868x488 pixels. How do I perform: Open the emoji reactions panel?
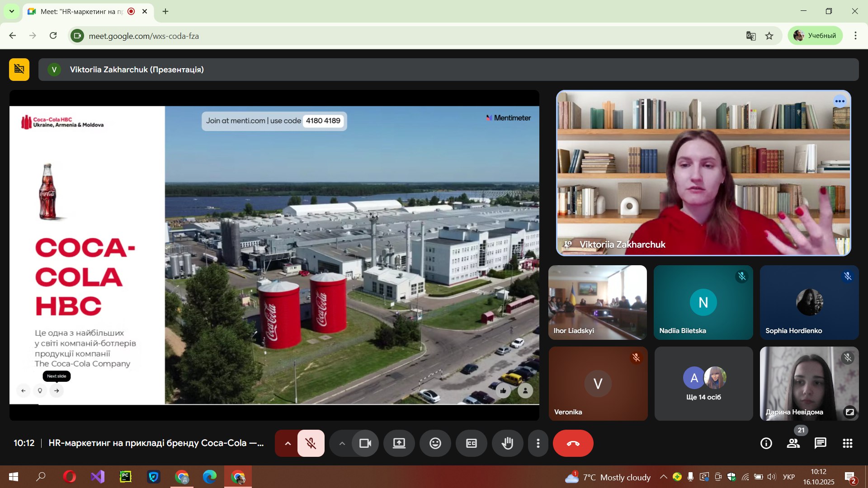pyautogui.click(x=435, y=443)
